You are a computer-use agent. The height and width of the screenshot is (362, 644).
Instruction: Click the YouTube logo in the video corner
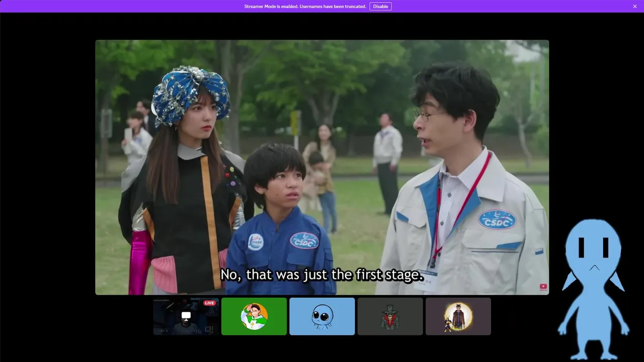543,287
